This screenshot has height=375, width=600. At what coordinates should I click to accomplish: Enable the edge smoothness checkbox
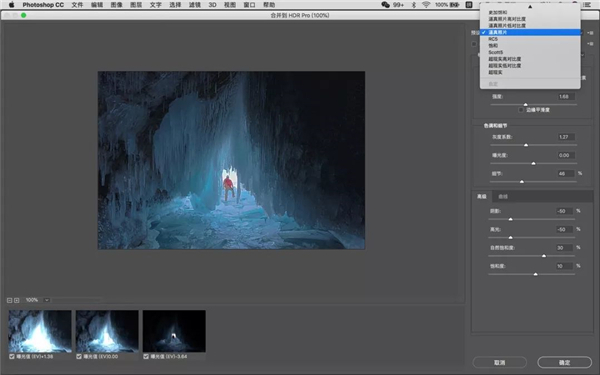[x=521, y=110]
